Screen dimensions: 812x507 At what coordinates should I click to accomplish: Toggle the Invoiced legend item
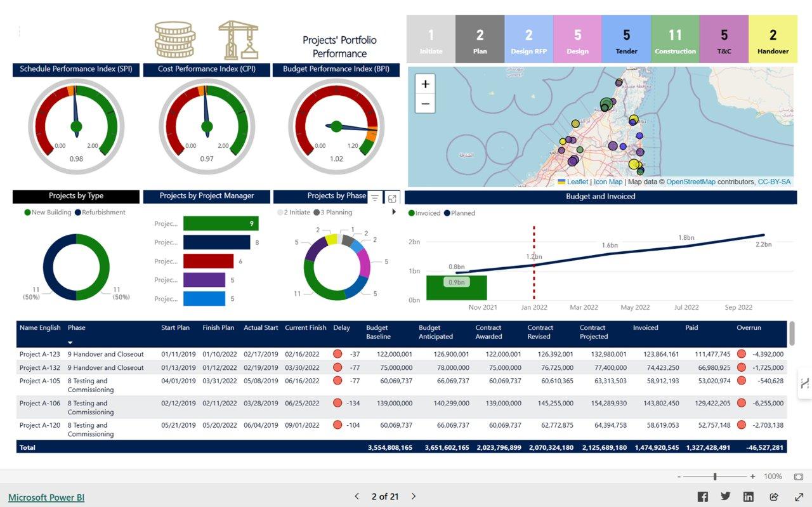pyautogui.click(x=424, y=213)
